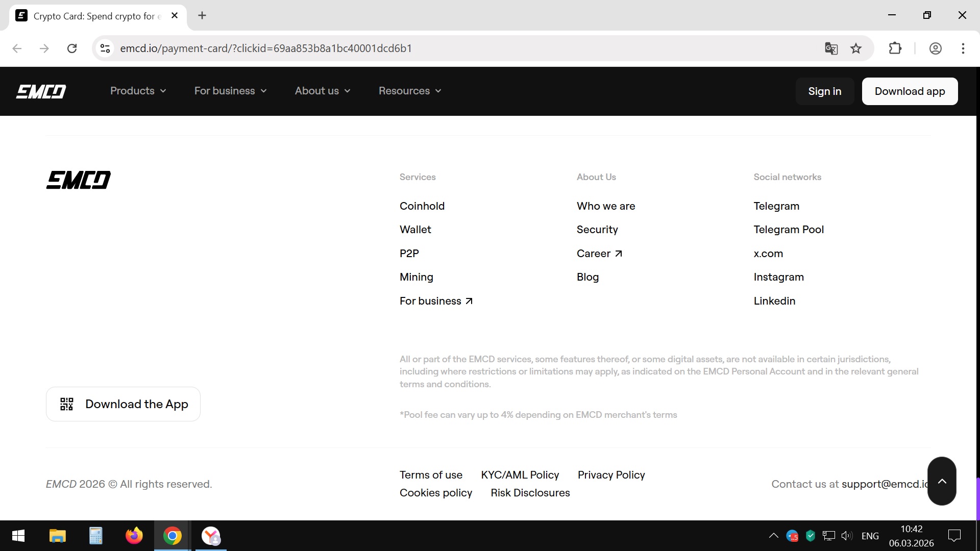
Task: Open Firefox from the taskbar
Action: coord(134,536)
